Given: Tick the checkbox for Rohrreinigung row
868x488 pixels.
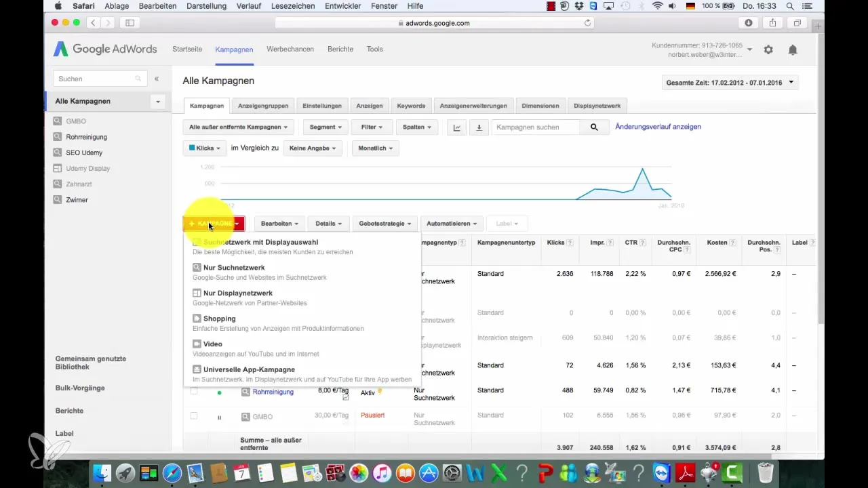Looking at the screenshot, I should click(194, 391).
